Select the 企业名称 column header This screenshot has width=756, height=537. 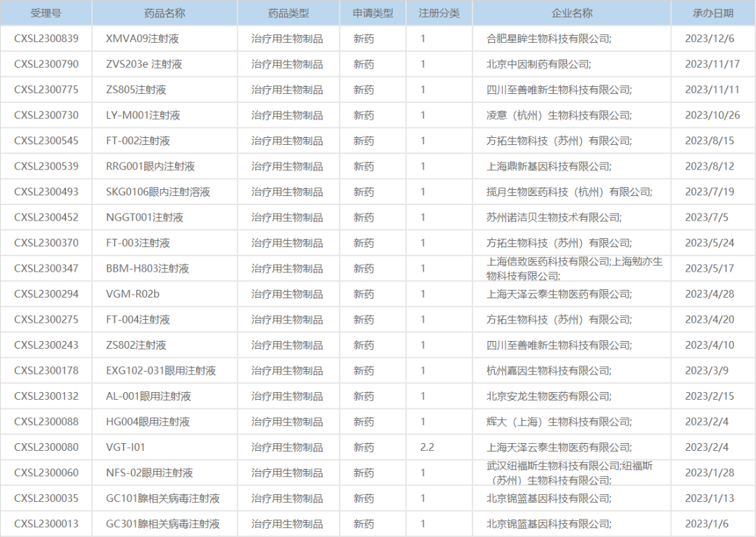point(570,13)
